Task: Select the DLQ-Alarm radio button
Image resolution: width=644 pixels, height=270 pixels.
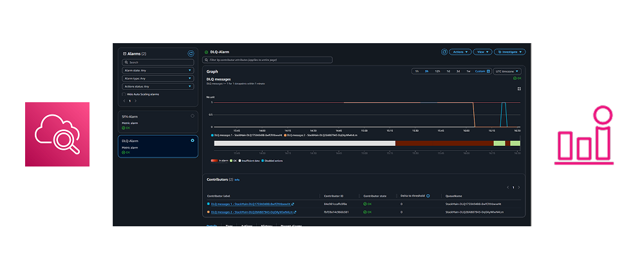Action: (193, 140)
